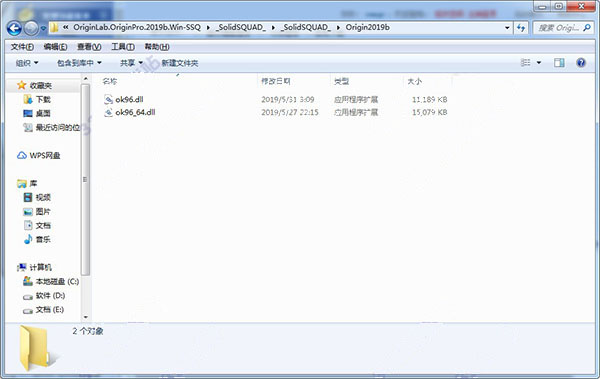Click the ok96_64.dll file icon

tap(108, 112)
